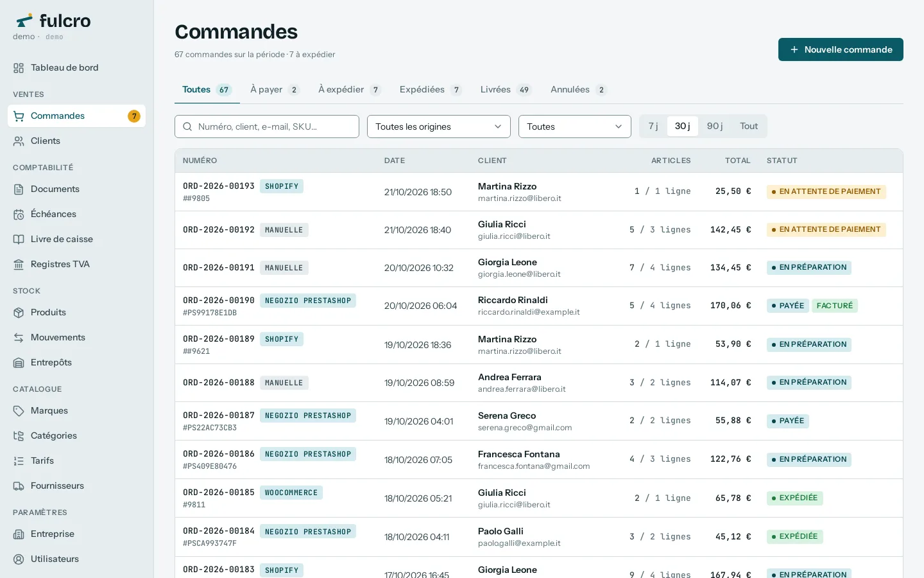Screen dimensions: 924x578
Task: Click the Catégories tree icon
Action: point(19,436)
